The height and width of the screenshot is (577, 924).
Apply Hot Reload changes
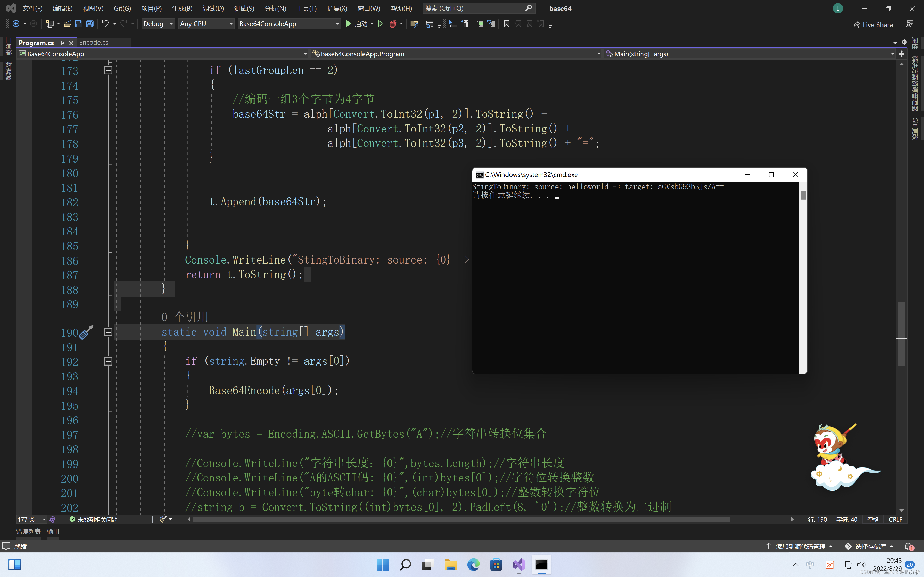coord(393,24)
